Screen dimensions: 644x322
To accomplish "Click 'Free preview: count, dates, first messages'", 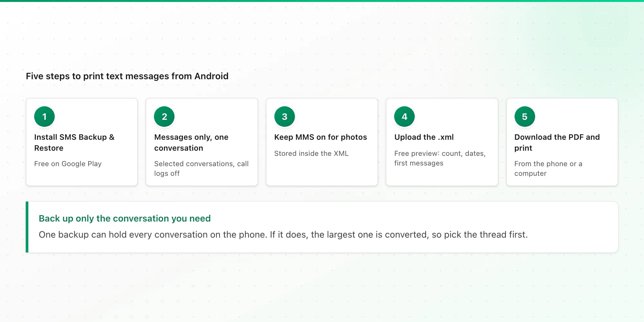I will point(440,158).
